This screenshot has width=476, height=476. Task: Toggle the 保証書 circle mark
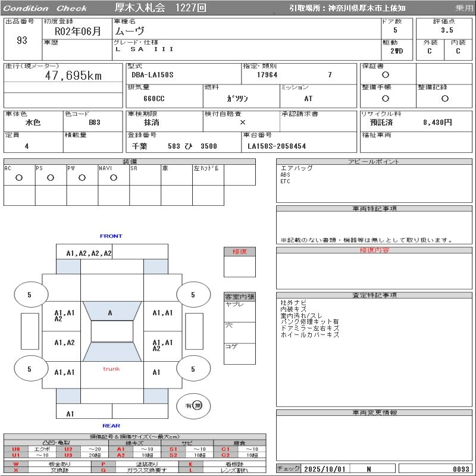coord(386,75)
